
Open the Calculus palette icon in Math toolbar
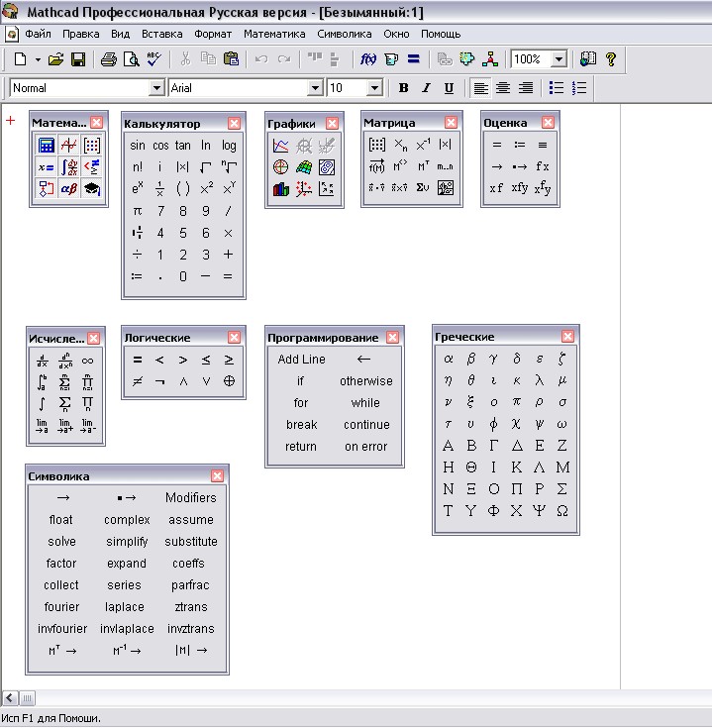pos(68,167)
